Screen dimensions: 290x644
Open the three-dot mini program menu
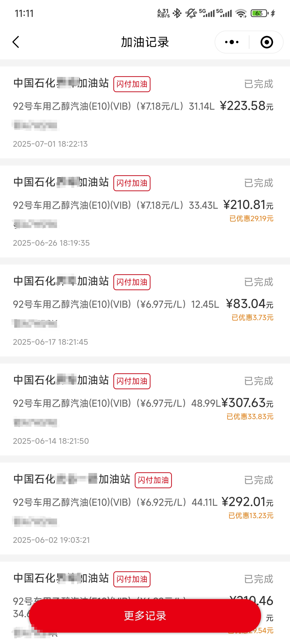coord(232,42)
